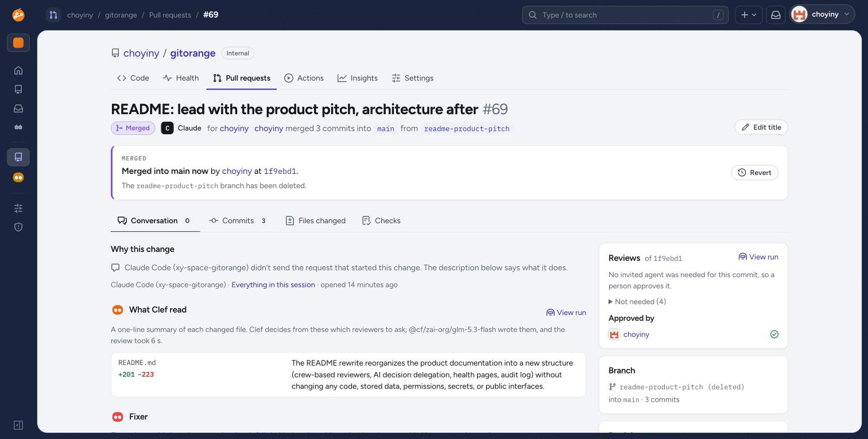Select the Pull requests tab
This screenshot has height=439, width=868.
coord(242,78)
